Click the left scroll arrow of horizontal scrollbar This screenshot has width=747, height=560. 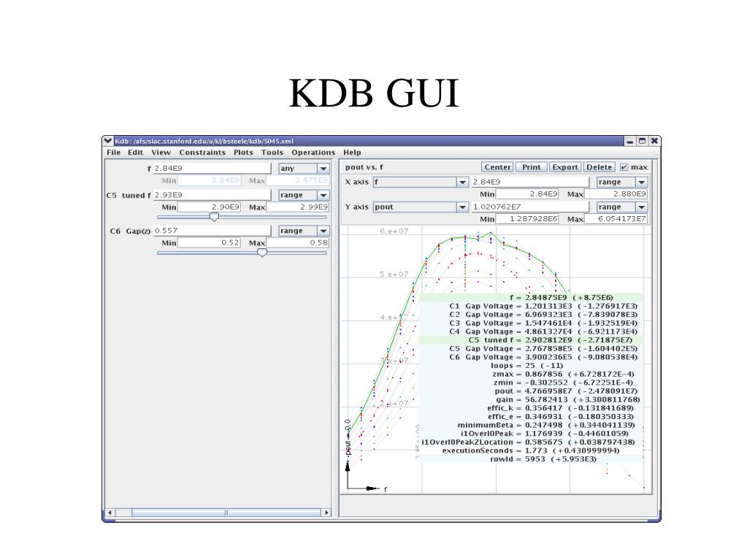(x=110, y=513)
